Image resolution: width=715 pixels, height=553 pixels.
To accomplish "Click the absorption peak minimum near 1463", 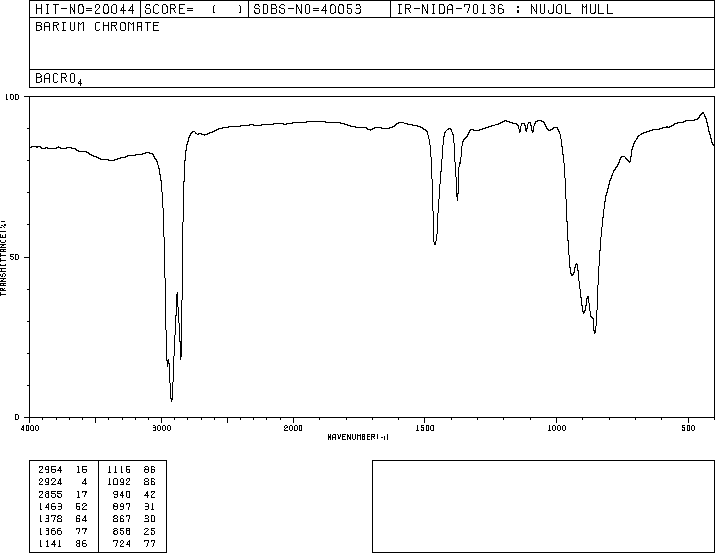I will coord(435,244).
